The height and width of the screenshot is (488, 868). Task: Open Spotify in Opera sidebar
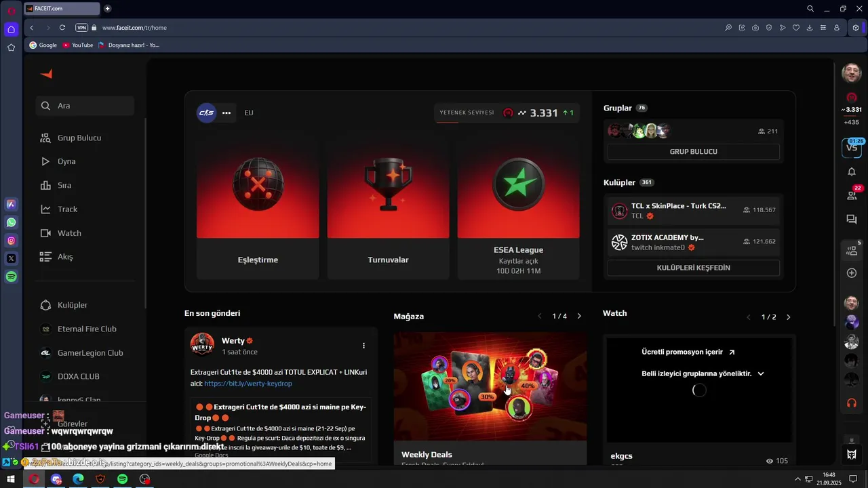11,277
